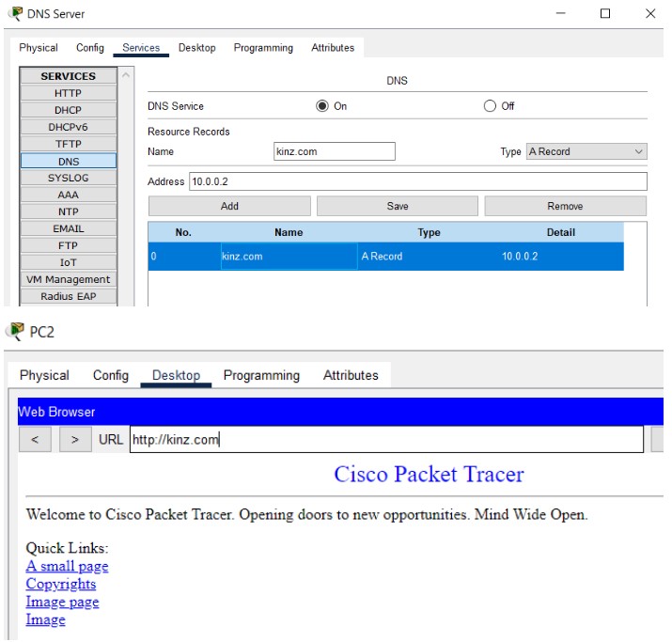Click the No. column header
This screenshot has width=672, height=642.
[x=183, y=232]
